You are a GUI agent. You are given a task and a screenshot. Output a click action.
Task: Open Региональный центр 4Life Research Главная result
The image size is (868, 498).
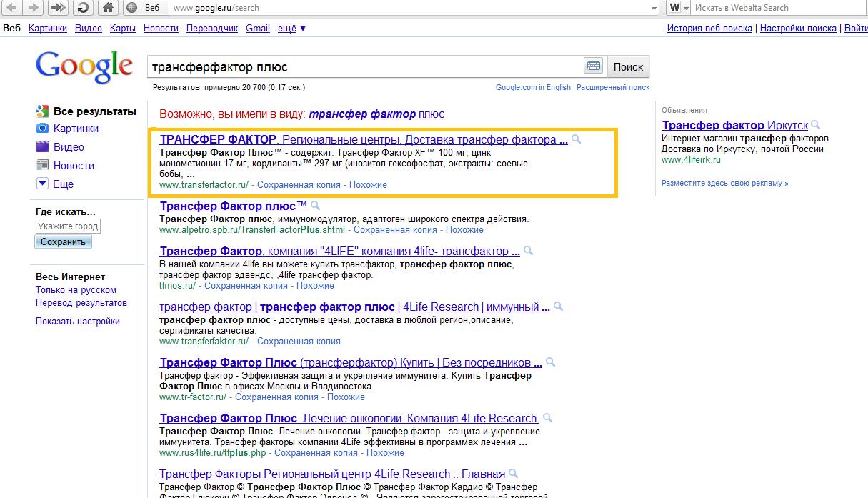332,474
